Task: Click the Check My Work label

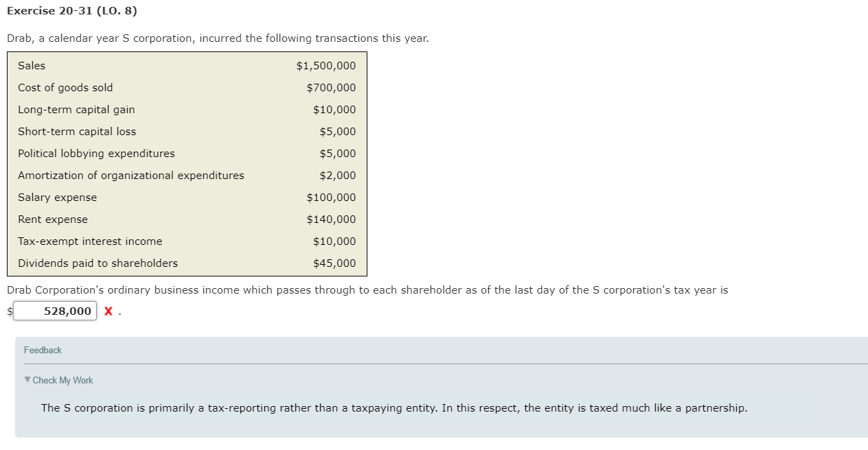Action: pyautogui.click(x=62, y=380)
